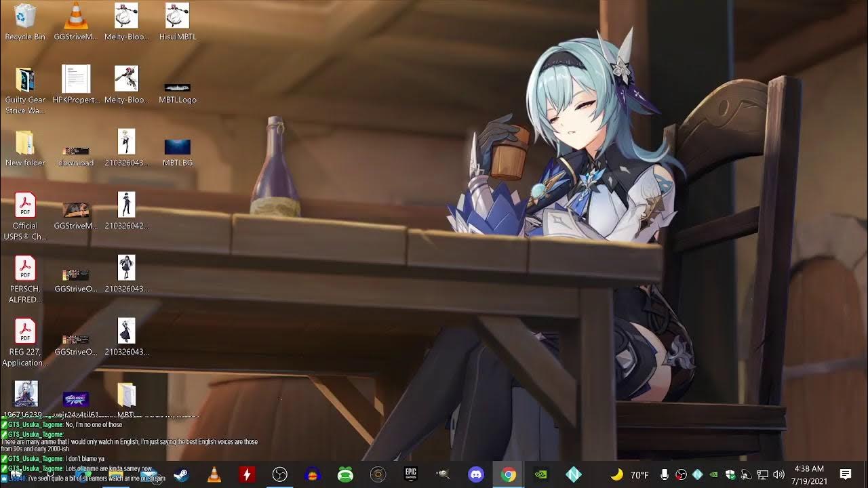Open the Guilty Gear Strive Wa... archive icon
The height and width of the screenshot is (488, 868).
click(25, 91)
